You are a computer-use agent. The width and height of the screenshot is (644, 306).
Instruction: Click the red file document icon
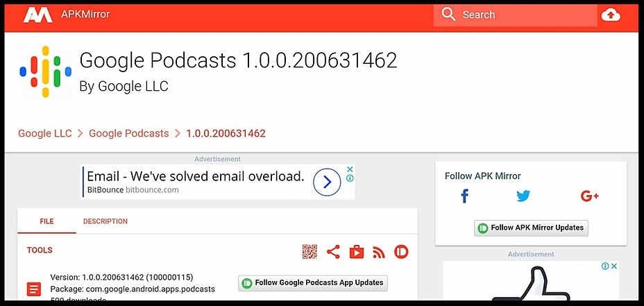pos(34,289)
